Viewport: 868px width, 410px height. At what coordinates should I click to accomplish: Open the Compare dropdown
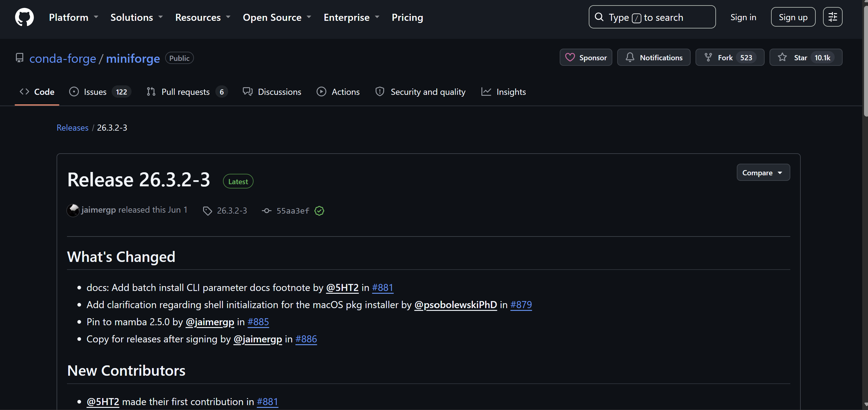point(763,172)
